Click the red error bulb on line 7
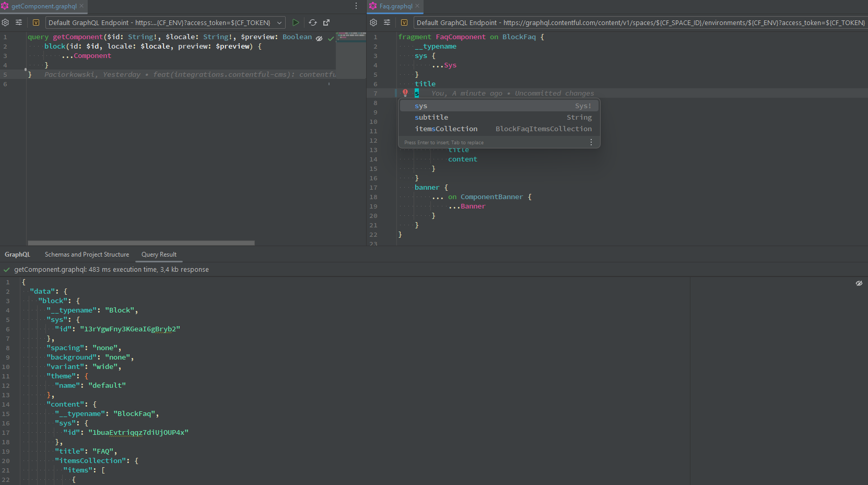Viewport: 868px width, 485px height. [x=405, y=93]
